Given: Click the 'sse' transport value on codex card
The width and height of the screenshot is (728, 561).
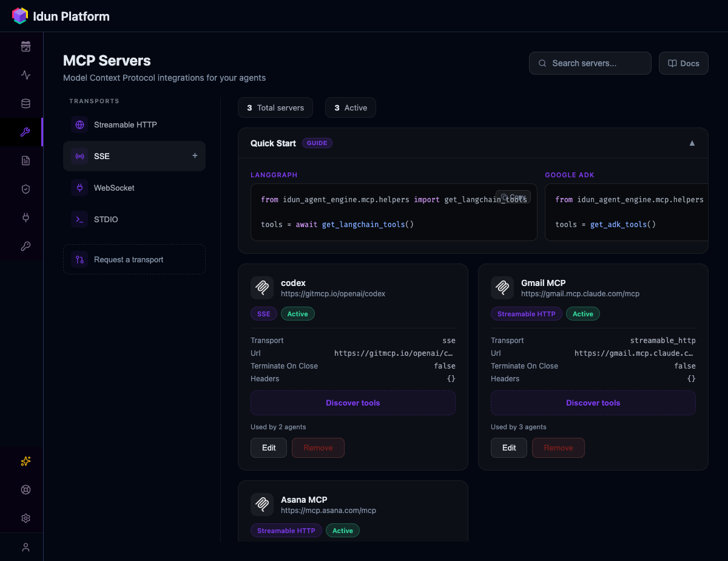Looking at the screenshot, I should point(449,341).
